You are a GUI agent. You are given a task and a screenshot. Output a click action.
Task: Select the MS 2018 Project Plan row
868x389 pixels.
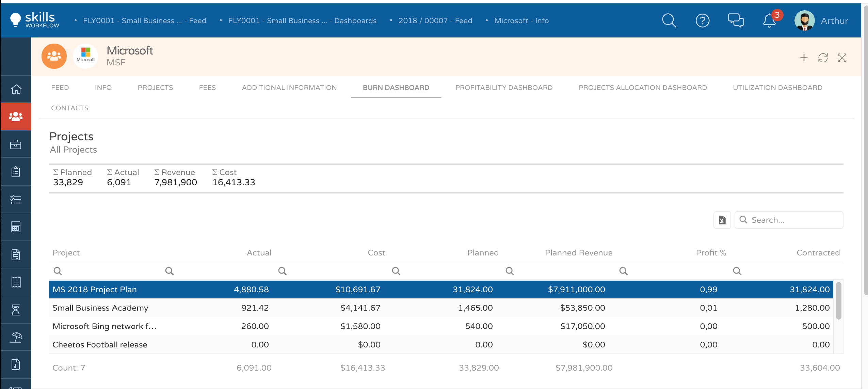tap(441, 289)
